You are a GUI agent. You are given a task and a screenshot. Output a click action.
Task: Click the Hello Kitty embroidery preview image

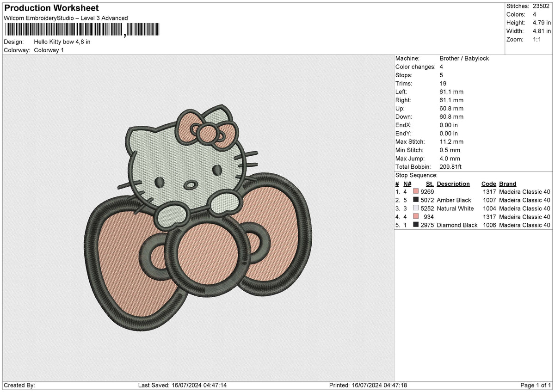(x=198, y=217)
